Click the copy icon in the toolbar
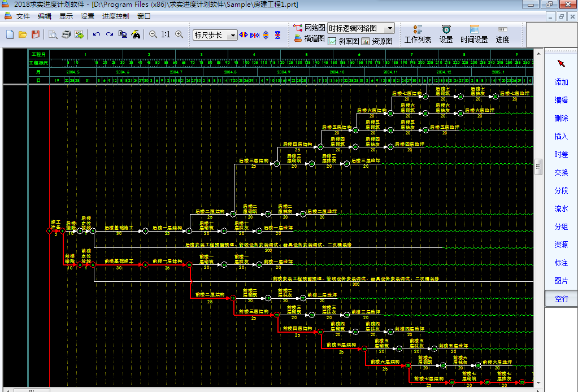This screenshot has width=578, height=392. pos(123,34)
